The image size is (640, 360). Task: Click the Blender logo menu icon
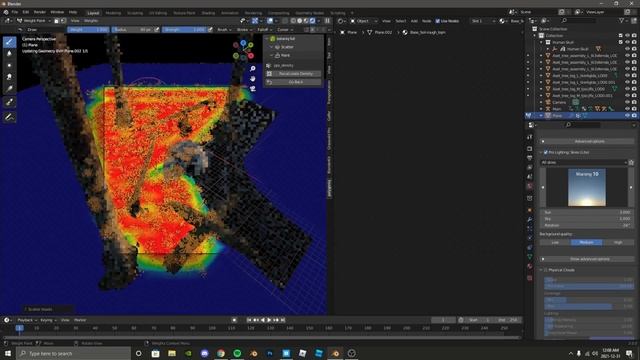coord(6,12)
